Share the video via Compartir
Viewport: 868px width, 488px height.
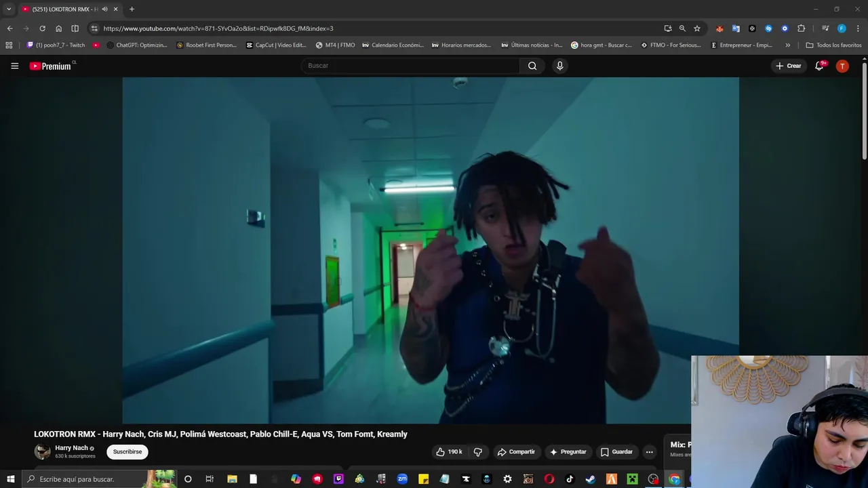[x=516, y=452]
